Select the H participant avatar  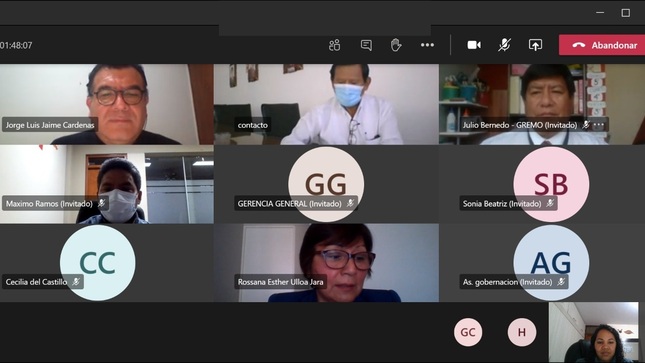[x=522, y=332]
